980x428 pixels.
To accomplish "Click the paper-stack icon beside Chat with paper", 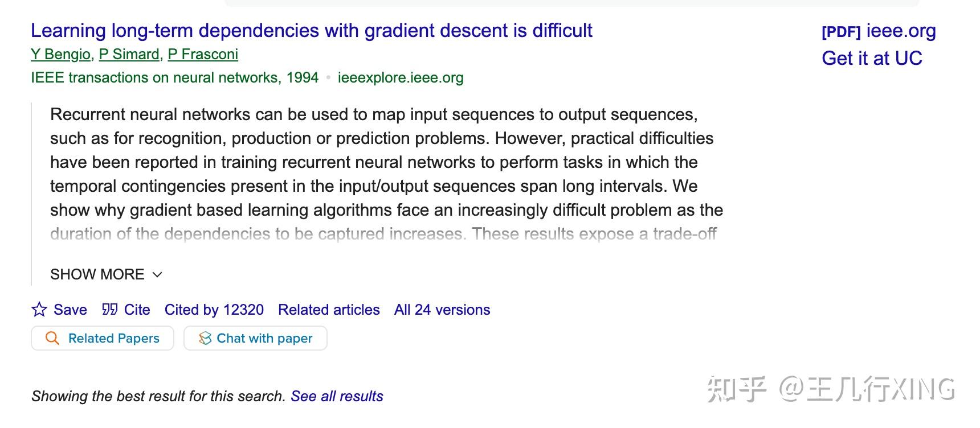I will [x=205, y=338].
